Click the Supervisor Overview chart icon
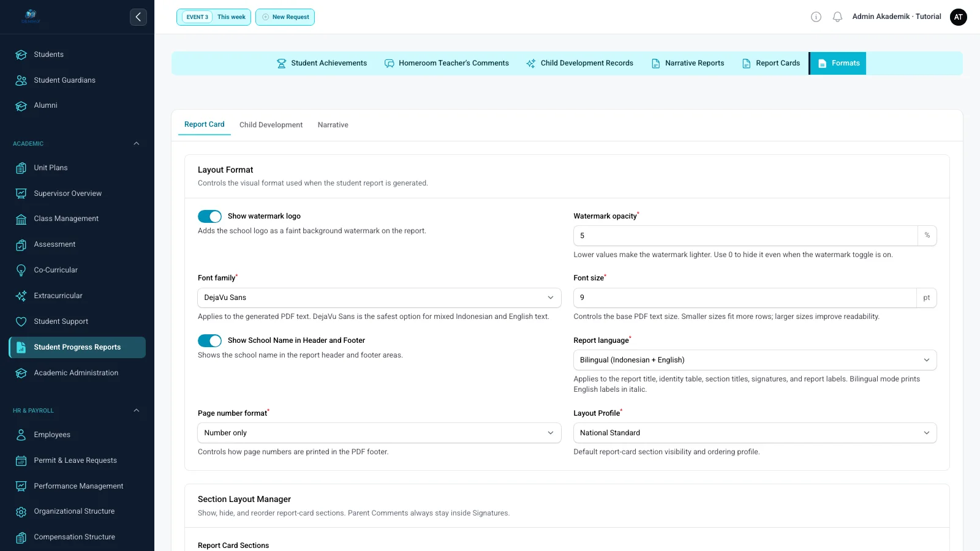This screenshot has height=551, width=980. coord(21,193)
